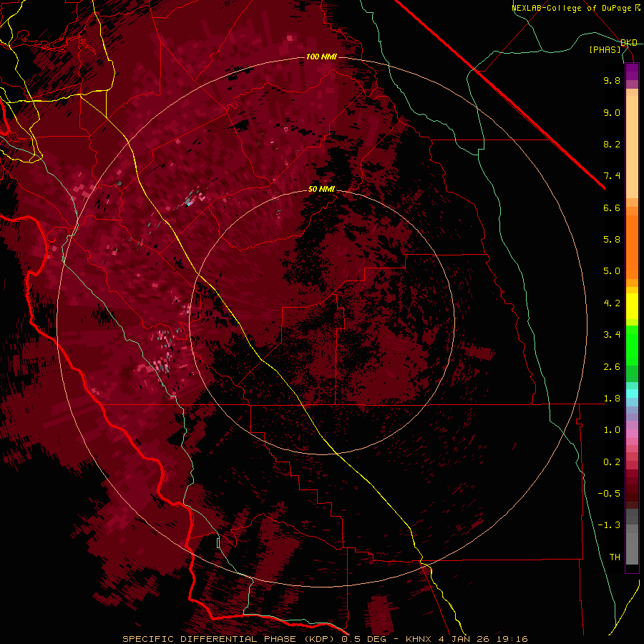This screenshot has width=644, height=644.
Task: Click the 4.2 scale value
Action: tap(612, 303)
